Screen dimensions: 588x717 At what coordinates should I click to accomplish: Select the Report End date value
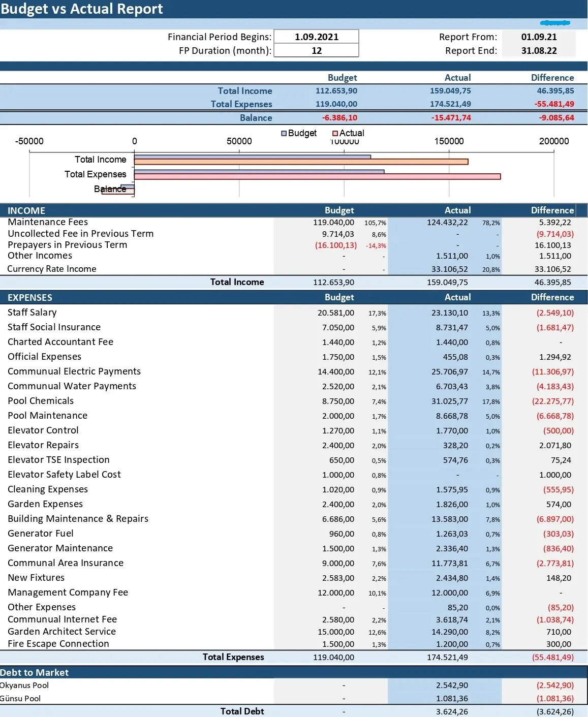tap(539, 50)
